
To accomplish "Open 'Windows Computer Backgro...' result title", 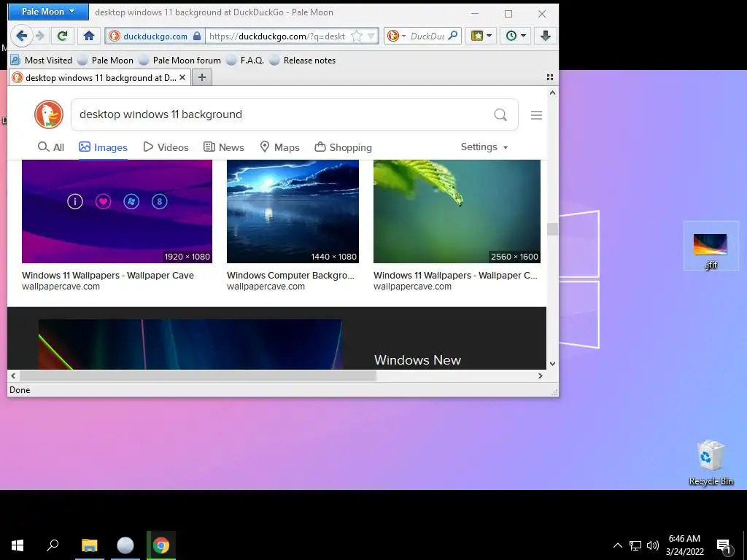I will pos(290,275).
